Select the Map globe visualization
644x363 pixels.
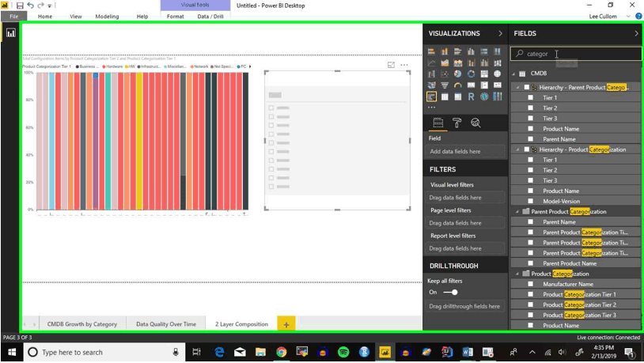[498, 74]
